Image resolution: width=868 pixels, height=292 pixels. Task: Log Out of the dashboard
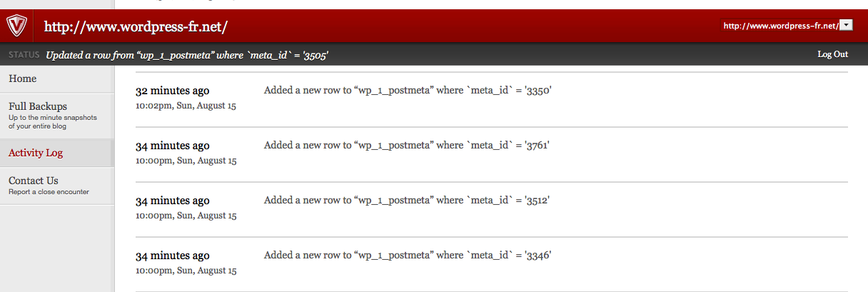[832, 54]
